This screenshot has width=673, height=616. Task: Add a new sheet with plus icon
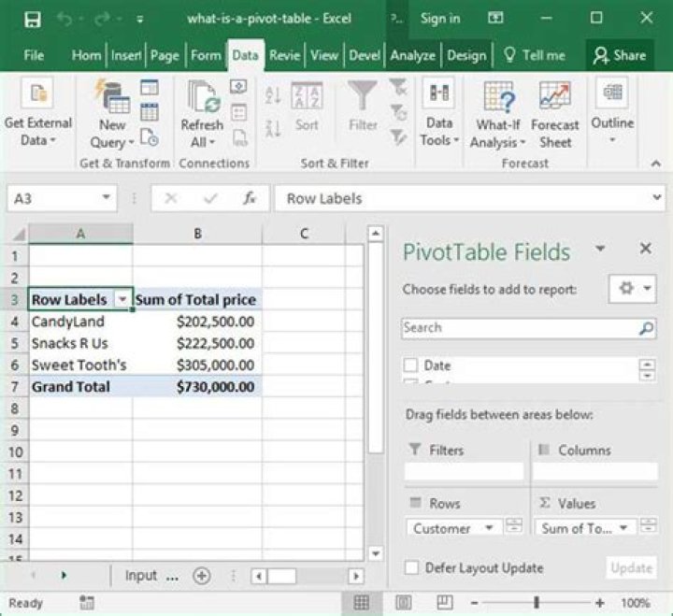point(201,576)
